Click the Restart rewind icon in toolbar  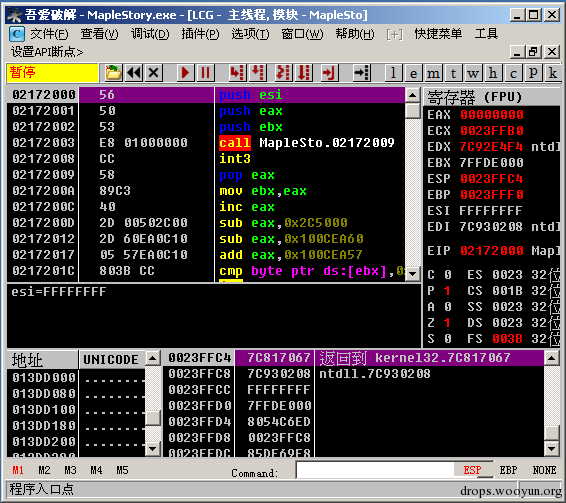click(x=134, y=73)
